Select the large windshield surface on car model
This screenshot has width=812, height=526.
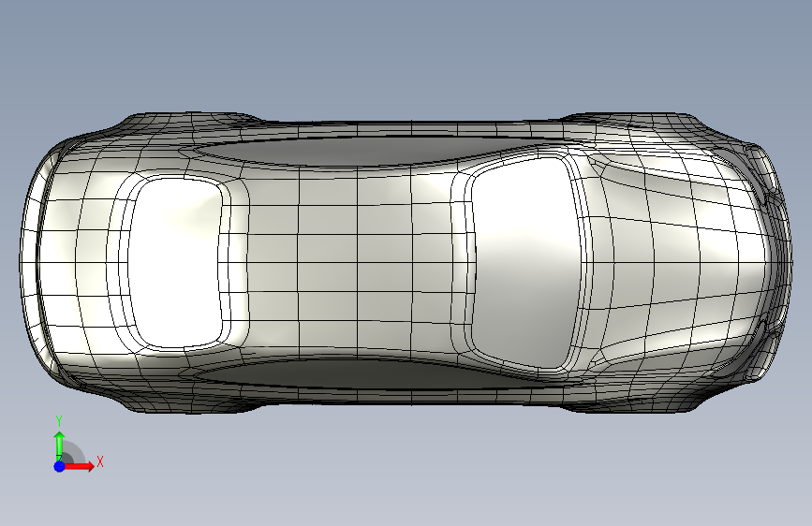tap(525, 262)
